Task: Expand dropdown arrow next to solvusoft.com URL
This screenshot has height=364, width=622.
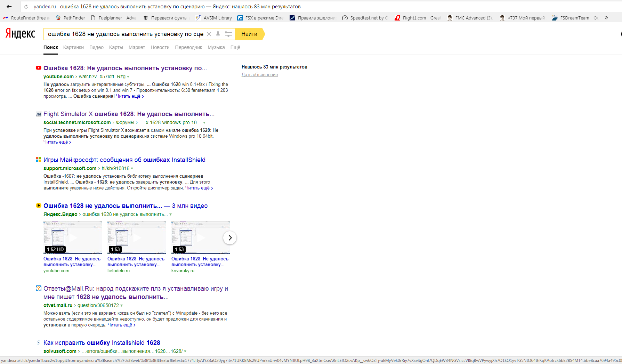Action: coord(185,351)
